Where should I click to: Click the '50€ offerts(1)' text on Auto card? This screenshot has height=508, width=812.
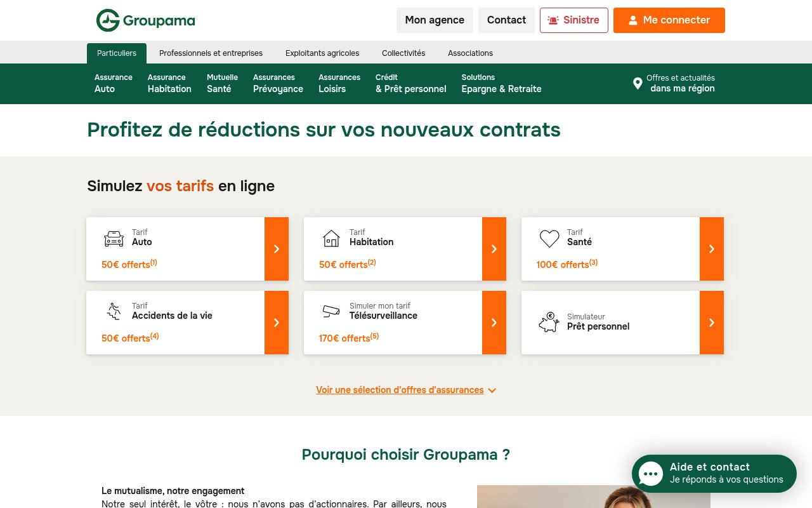[129, 264]
